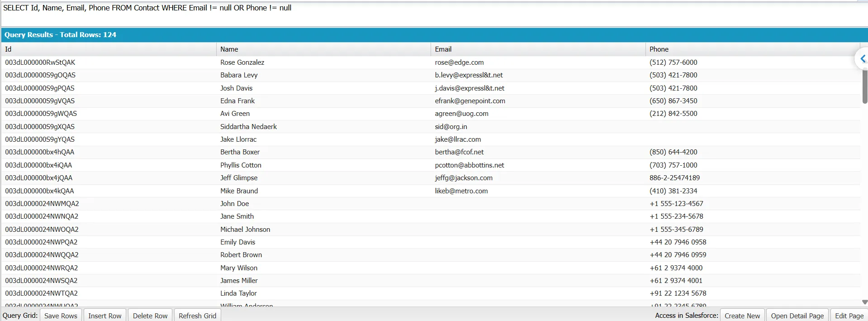Select the Phyllis Cotton name cell
868x321 pixels.
pyautogui.click(x=323, y=165)
